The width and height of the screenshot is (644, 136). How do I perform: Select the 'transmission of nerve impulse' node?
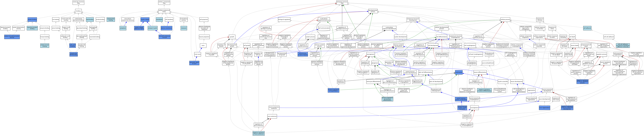303,54
